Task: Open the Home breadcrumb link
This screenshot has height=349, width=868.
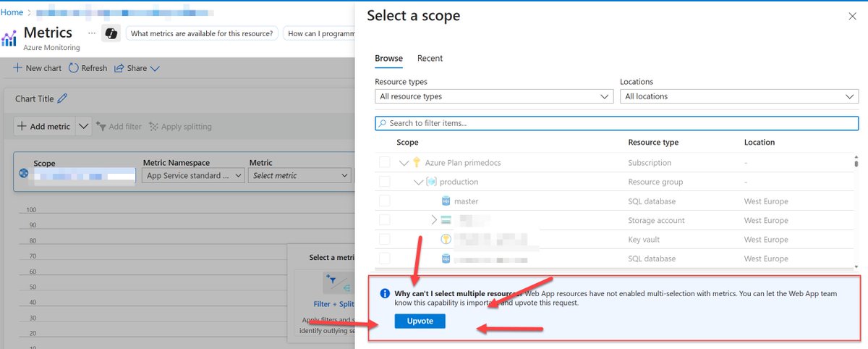Action: tap(11, 12)
